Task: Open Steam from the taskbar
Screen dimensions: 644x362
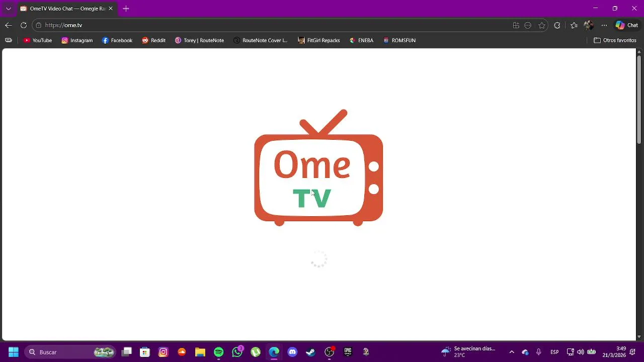Action: click(310, 352)
